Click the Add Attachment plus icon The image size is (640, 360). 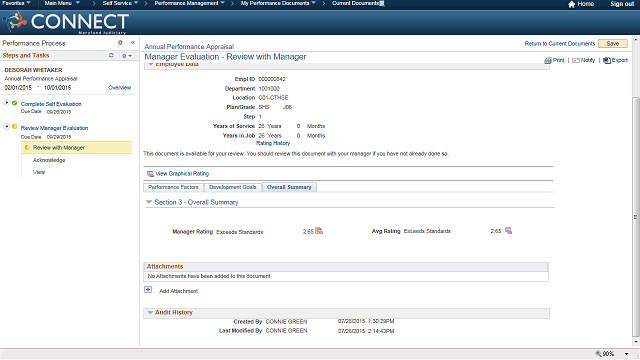[148, 290]
